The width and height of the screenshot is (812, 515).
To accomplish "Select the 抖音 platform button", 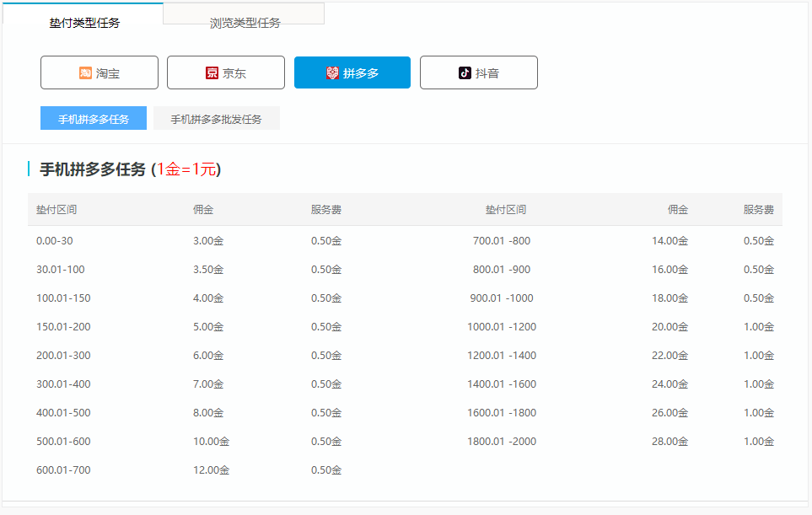I will point(478,72).
